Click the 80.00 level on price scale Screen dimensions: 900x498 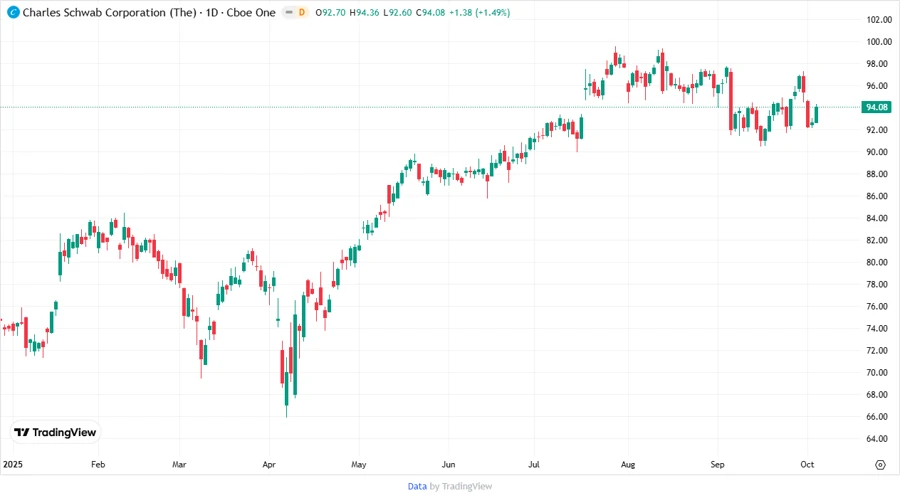879,262
